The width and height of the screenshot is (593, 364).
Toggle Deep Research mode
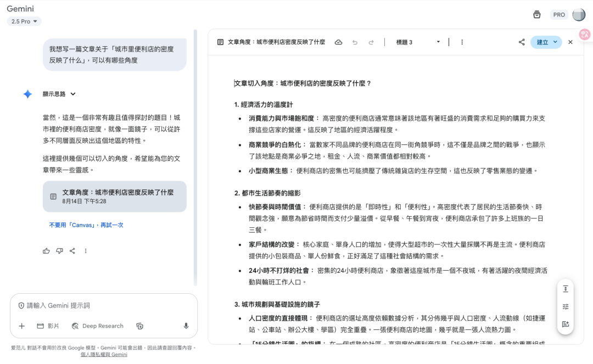(97, 326)
